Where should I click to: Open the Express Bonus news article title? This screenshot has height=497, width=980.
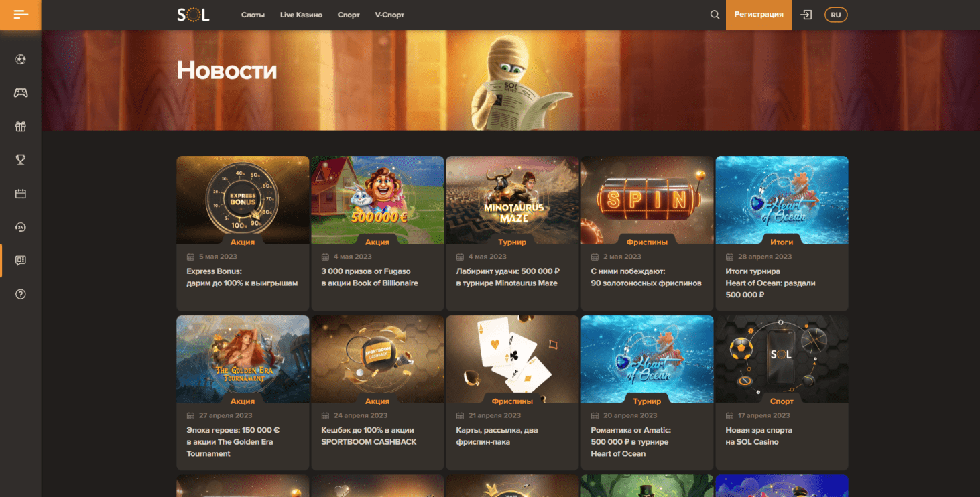point(242,277)
